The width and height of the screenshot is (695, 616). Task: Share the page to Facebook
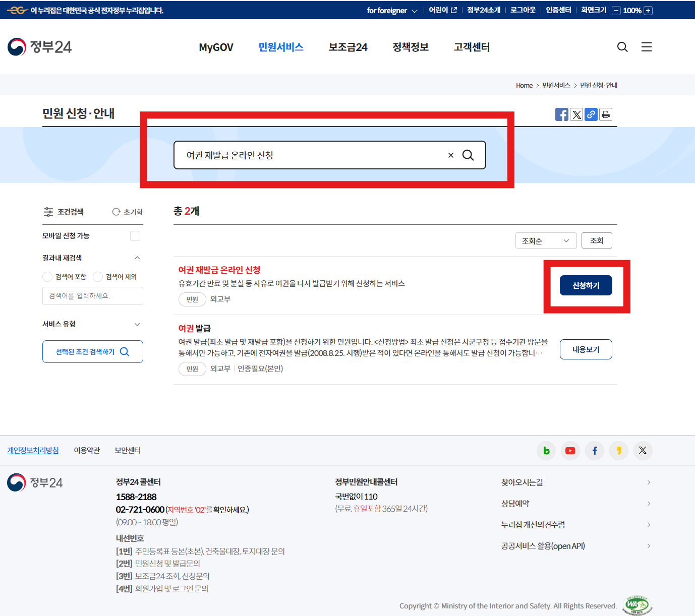561,114
